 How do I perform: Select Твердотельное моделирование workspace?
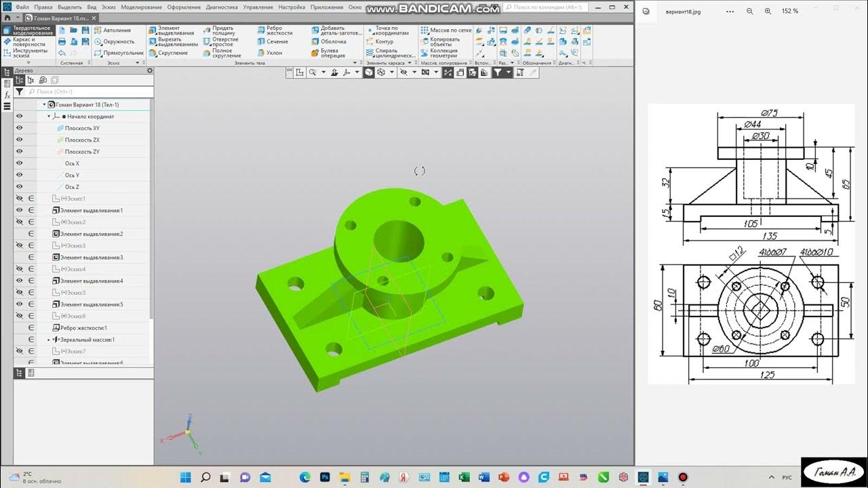tap(28, 30)
